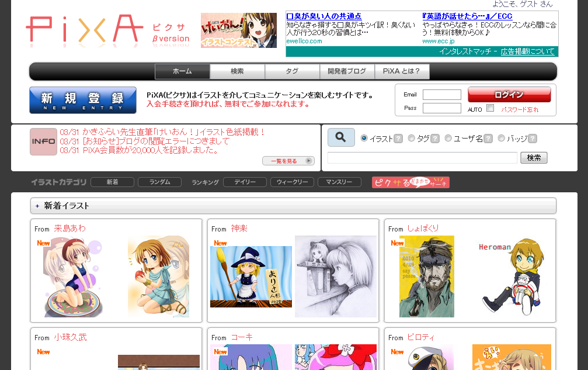
Task: Toggle the AUTO login checkbox
Action: pos(490,108)
